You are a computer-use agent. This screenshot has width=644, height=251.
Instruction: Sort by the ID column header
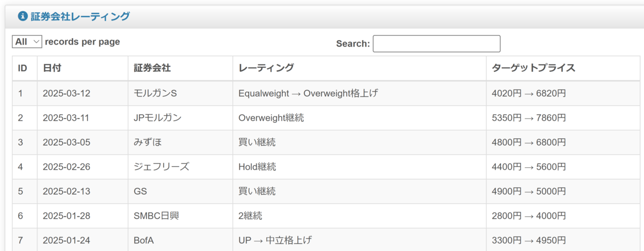pyautogui.click(x=25, y=68)
